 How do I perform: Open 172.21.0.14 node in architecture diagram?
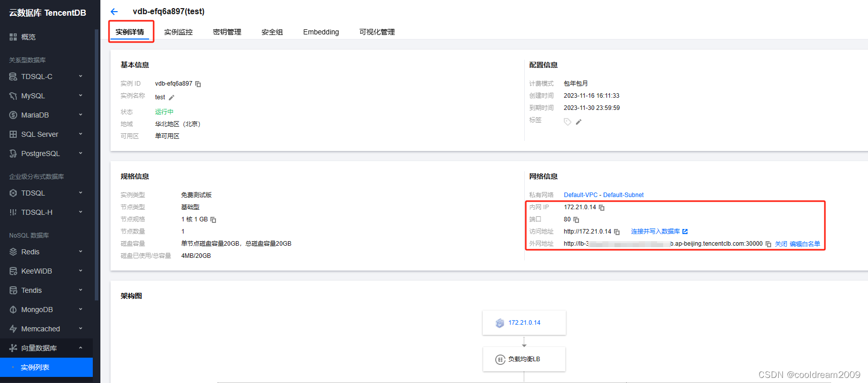click(524, 323)
